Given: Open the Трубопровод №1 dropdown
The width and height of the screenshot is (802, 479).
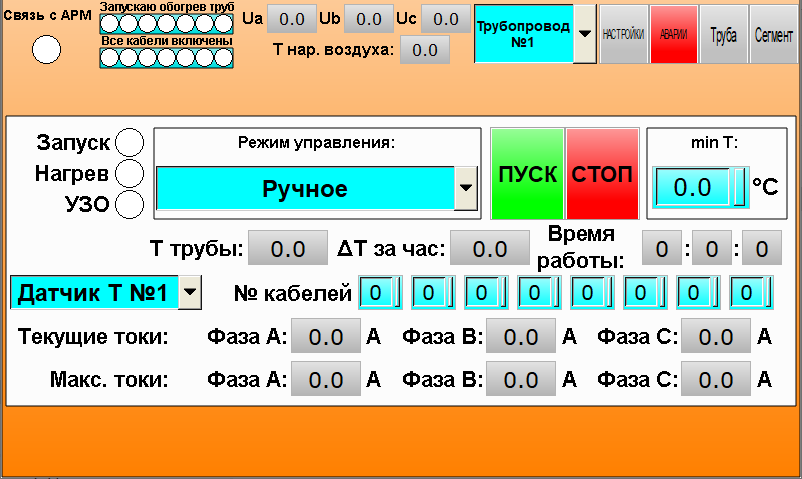Looking at the screenshot, I should (584, 33).
